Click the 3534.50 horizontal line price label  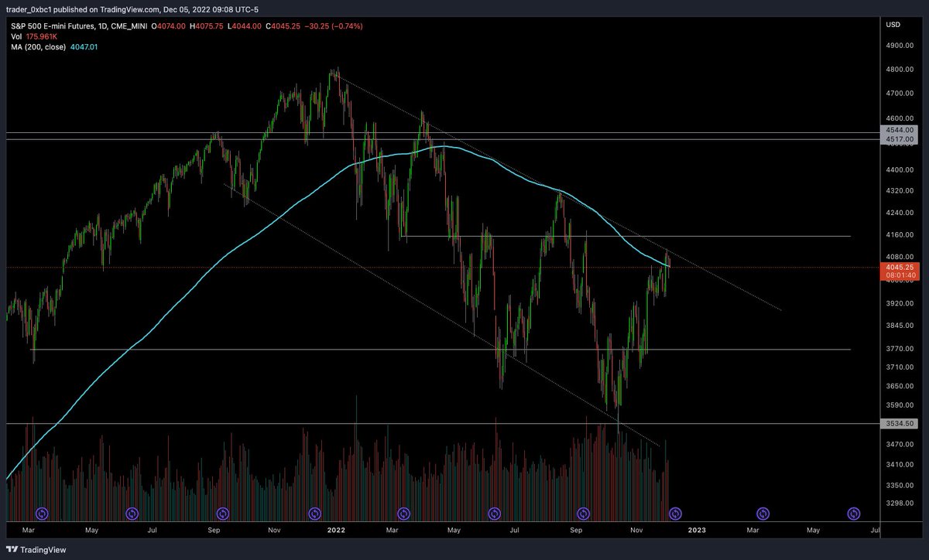tap(900, 424)
